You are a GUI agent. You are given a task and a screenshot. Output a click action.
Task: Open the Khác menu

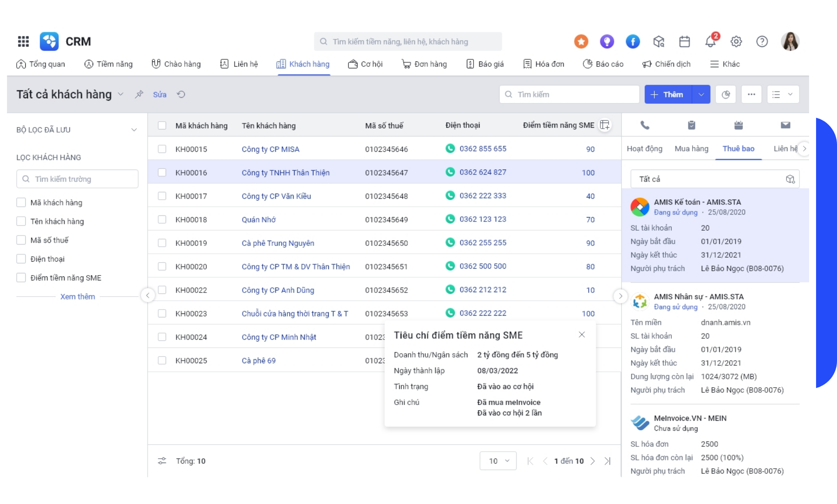click(725, 64)
